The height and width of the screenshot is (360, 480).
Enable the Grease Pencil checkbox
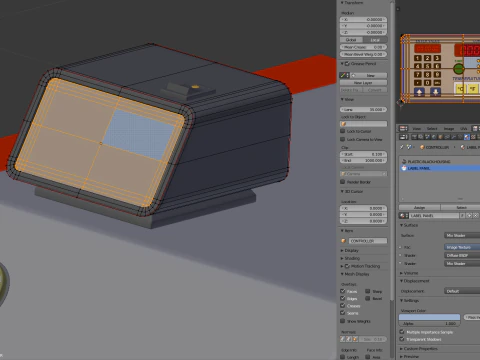(x=347, y=64)
